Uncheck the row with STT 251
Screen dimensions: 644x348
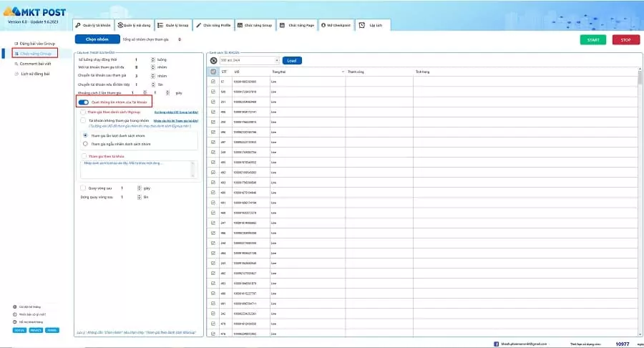click(x=213, y=102)
